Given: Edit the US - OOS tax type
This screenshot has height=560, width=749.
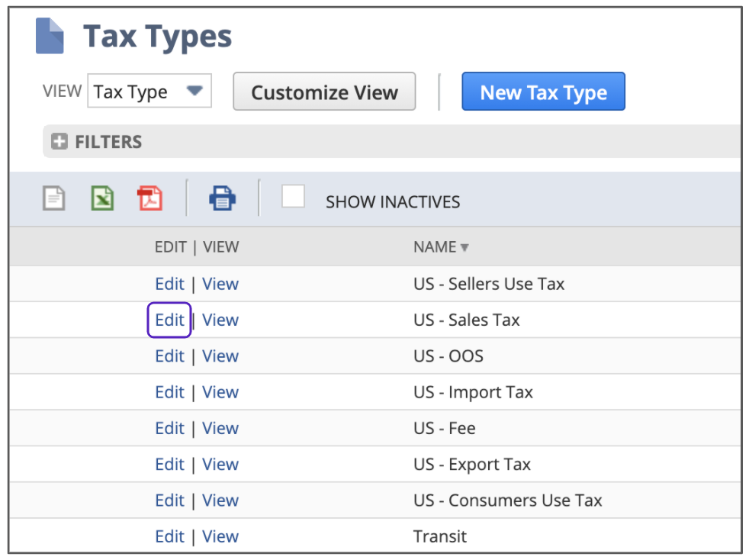Looking at the screenshot, I should tap(169, 356).
